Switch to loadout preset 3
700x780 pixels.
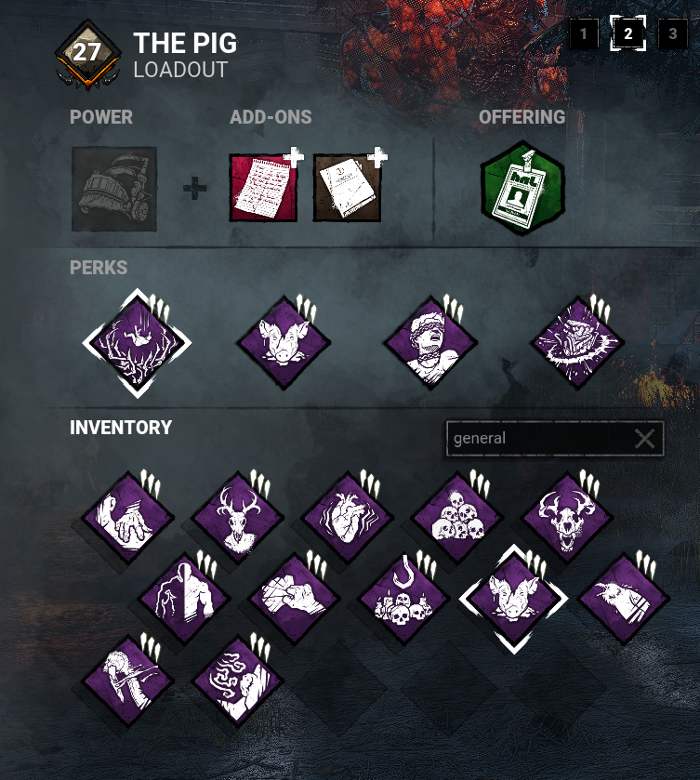pos(673,33)
